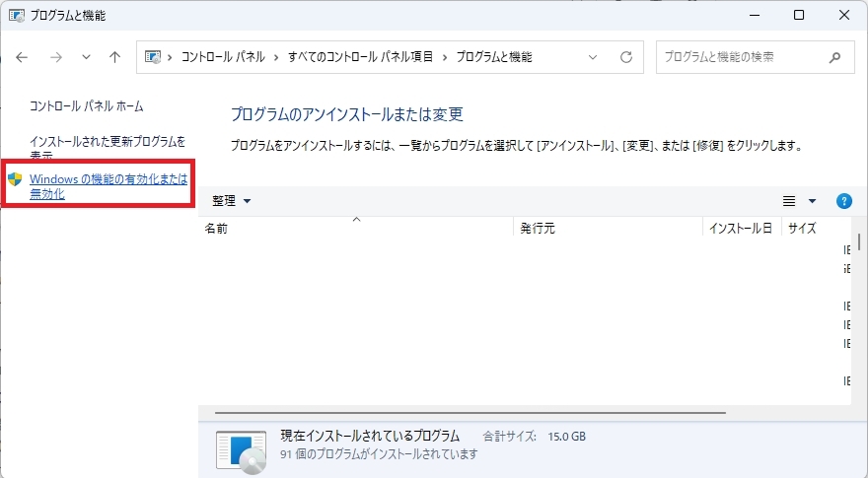Open the help question mark icon
The width and height of the screenshot is (868, 478).
(x=843, y=201)
